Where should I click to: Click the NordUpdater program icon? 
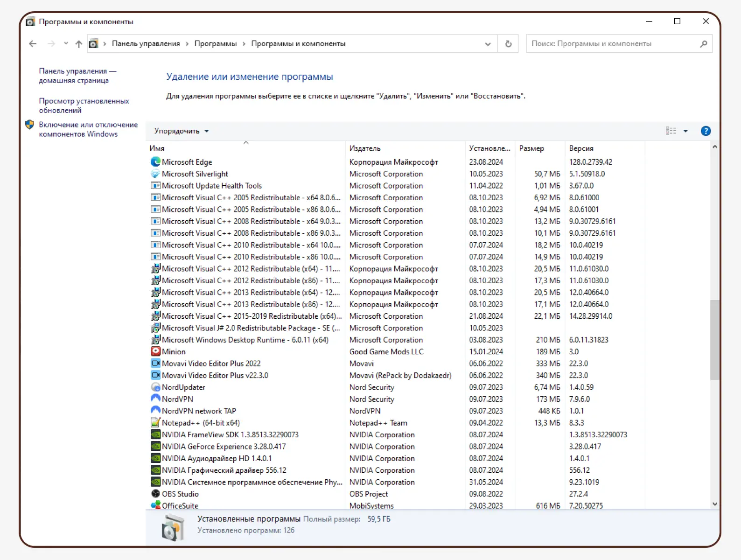(x=155, y=387)
